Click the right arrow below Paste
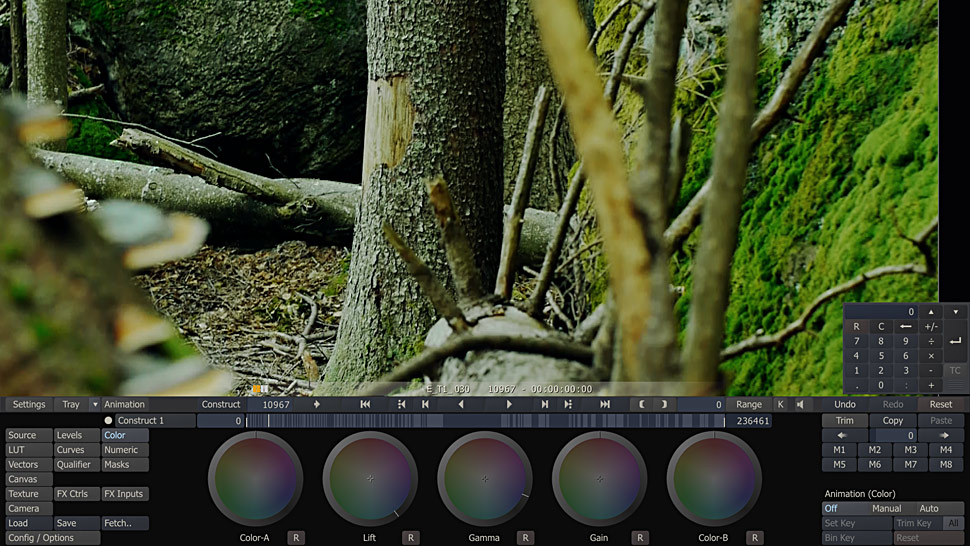The image size is (970, 546). pos(946,436)
